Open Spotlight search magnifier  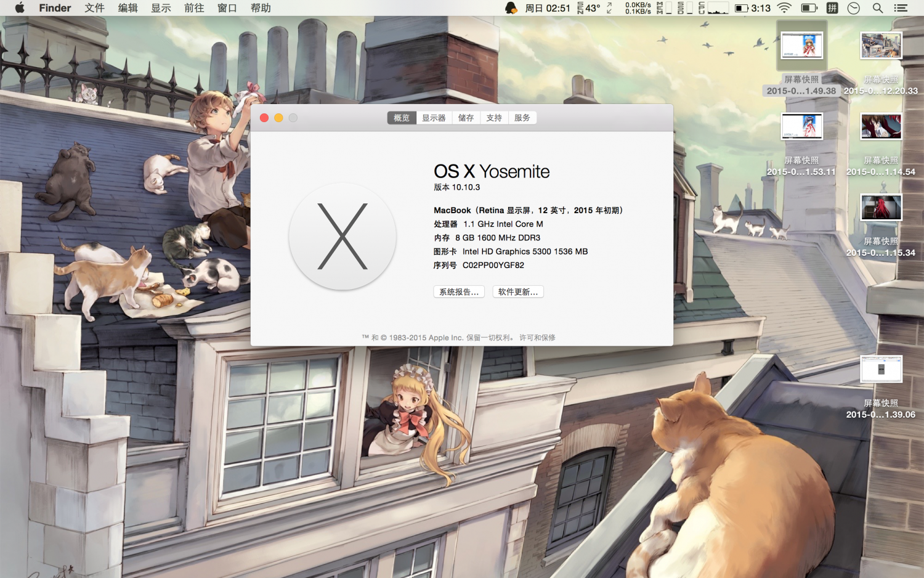pos(878,8)
